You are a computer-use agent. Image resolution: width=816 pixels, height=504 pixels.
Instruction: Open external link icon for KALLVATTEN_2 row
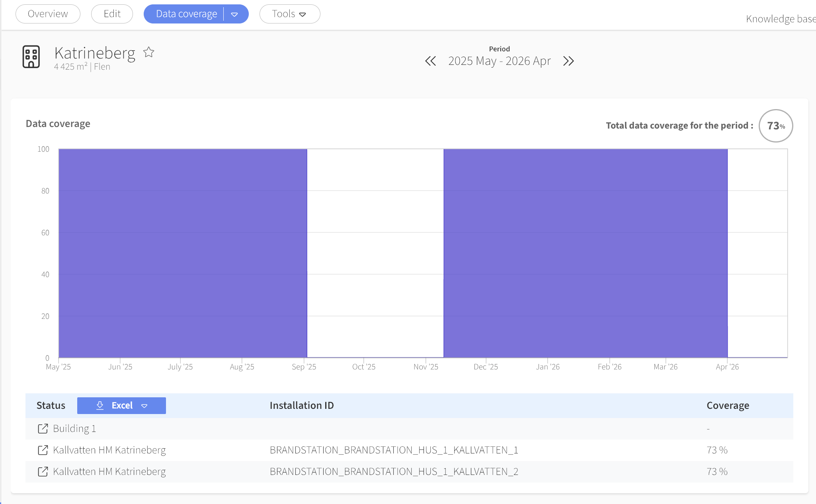pos(43,471)
